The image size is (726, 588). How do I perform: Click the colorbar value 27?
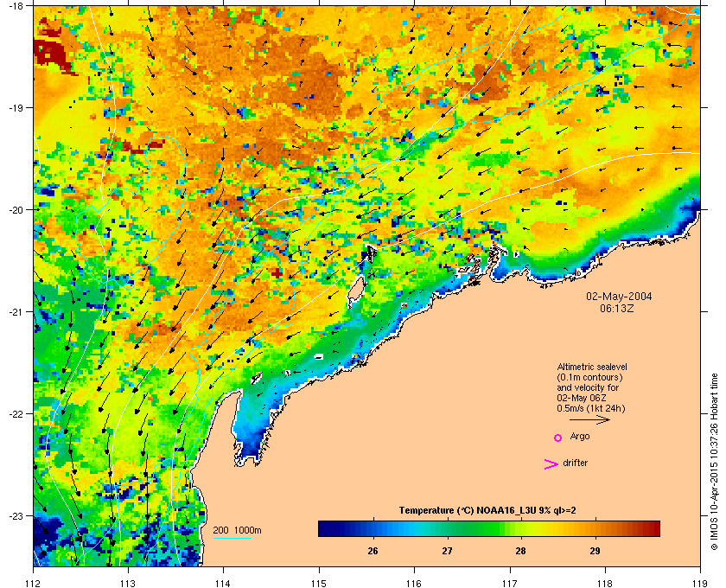(447, 551)
